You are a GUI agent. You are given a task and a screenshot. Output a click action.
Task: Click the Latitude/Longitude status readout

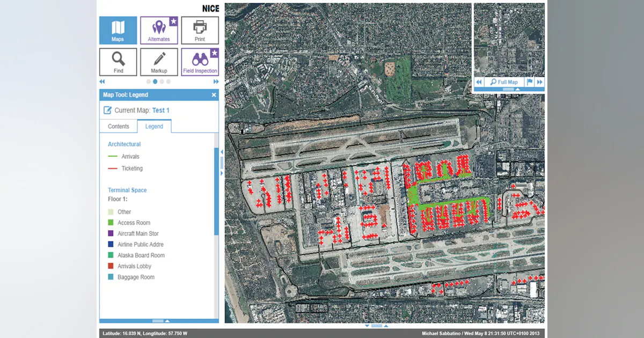point(145,333)
